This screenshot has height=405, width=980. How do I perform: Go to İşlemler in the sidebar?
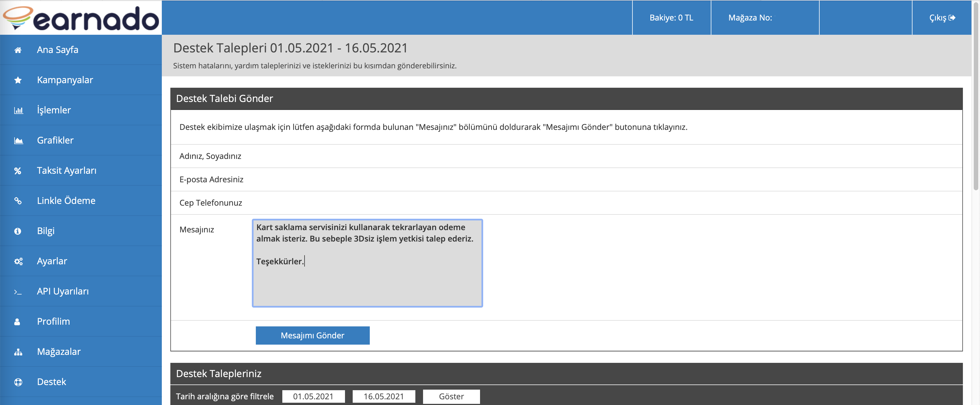(x=81, y=110)
